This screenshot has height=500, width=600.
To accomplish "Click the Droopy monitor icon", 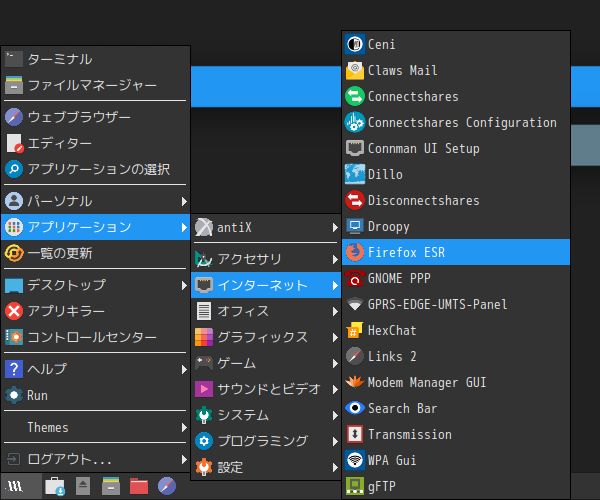I will pyautogui.click(x=355, y=226).
